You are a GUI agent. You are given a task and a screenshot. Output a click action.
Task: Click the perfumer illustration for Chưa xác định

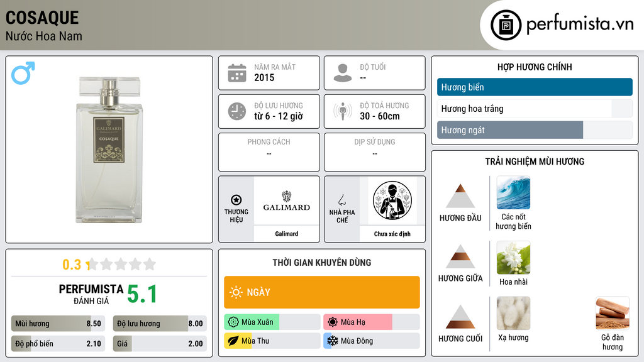tap(392, 200)
